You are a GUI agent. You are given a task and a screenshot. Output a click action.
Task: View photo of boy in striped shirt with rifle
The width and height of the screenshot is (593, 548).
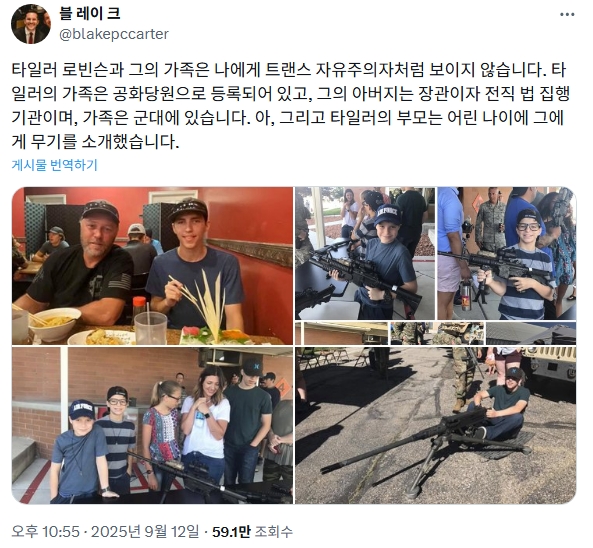[507, 253]
